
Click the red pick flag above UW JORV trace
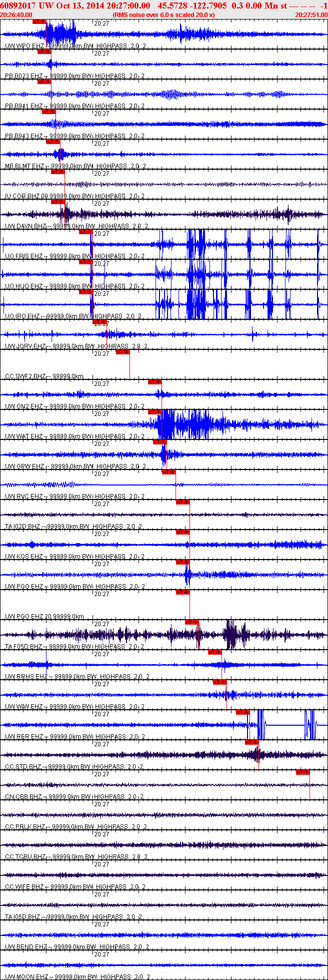(x=99, y=322)
